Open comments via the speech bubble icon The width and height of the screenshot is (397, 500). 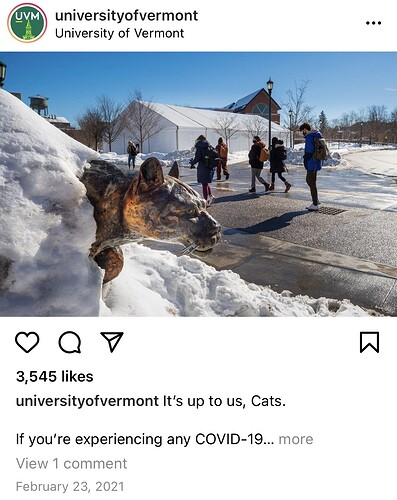pyautogui.click(x=70, y=342)
